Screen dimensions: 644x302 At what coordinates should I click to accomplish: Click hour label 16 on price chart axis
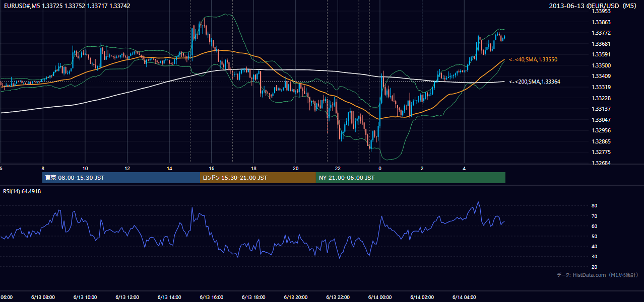[x=212, y=169]
